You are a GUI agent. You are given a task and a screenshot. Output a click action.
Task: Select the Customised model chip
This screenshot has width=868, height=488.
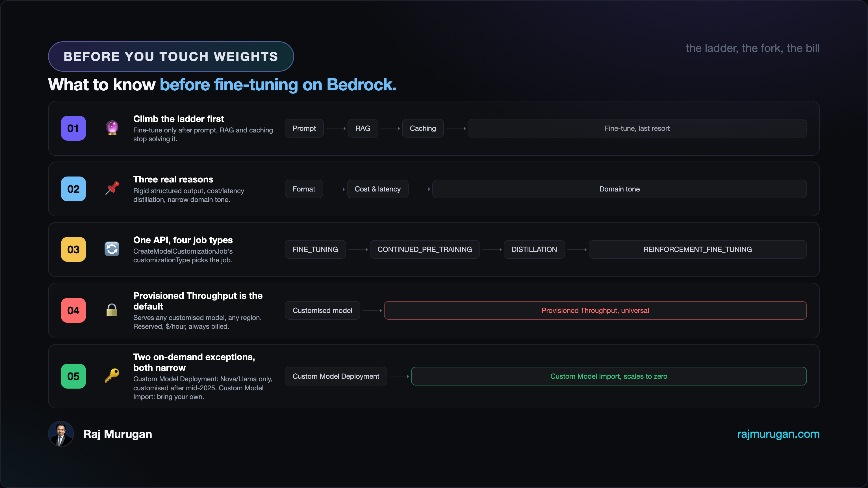pos(322,310)
